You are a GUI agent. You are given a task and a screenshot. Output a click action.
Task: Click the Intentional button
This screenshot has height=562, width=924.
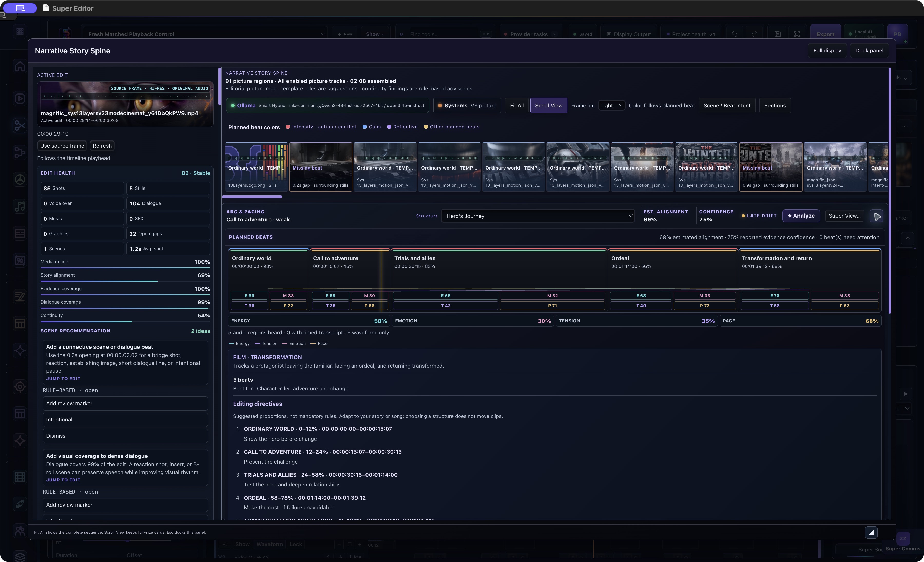click(125, 420)
